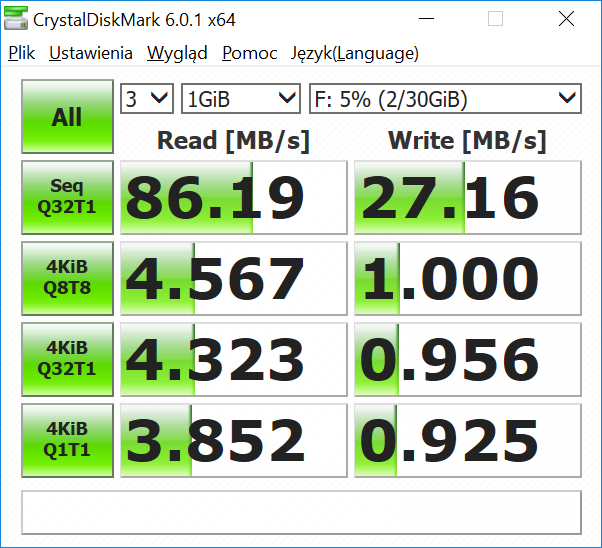This screenshot has width=602, height=548.
Task: Start the 4KiB Q8T8 test
Action: (67, 277)
